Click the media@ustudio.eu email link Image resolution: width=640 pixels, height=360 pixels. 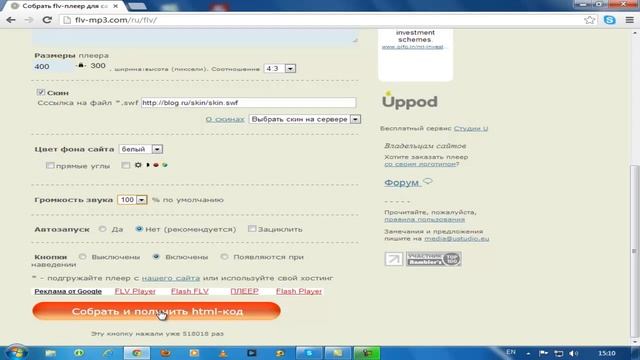pos(457,238)
